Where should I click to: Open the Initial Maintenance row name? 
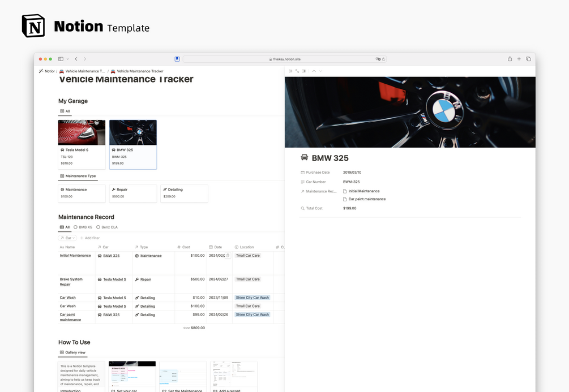(x=75, y=256)
